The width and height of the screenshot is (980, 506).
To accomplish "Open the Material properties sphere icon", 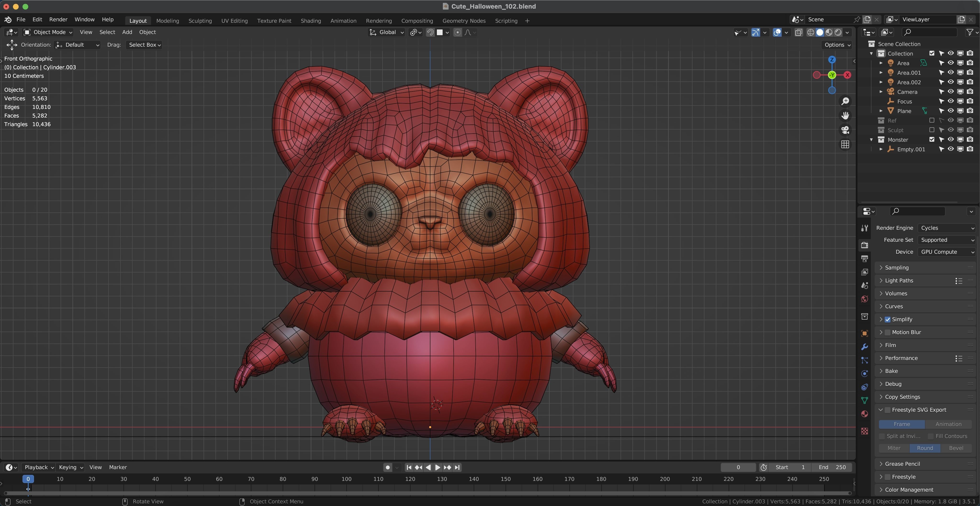I will click(864, 414).
